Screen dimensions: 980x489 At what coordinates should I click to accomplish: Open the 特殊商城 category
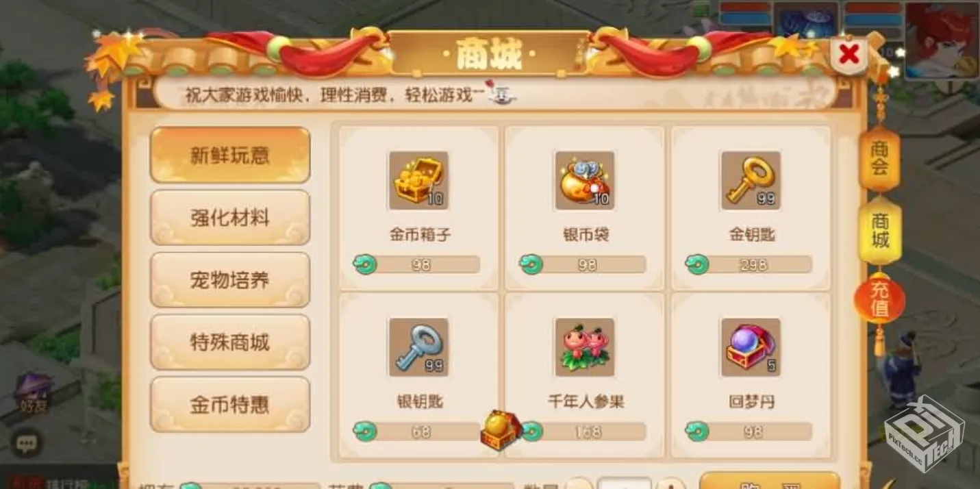pos(230,342)
